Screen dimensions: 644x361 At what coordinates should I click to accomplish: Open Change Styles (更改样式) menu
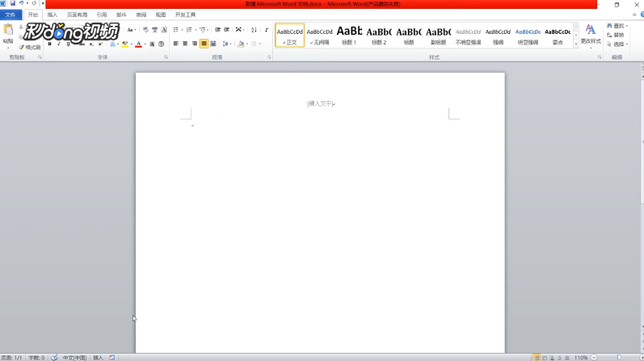(x=591, y=36)
